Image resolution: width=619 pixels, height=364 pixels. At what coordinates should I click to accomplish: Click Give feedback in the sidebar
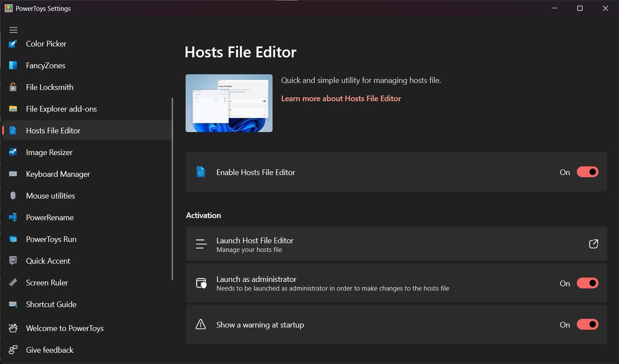49,350
